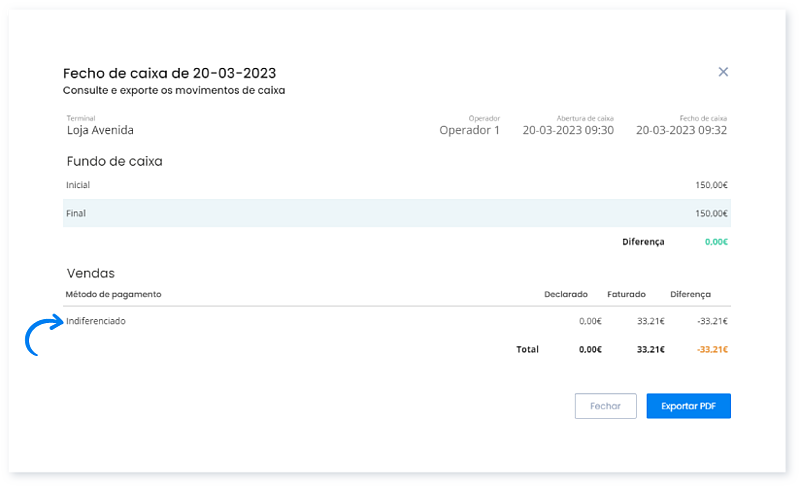Close the dialog with the X icon
The width and height of the screenshot is (800, 486).
tap(723, 72)
